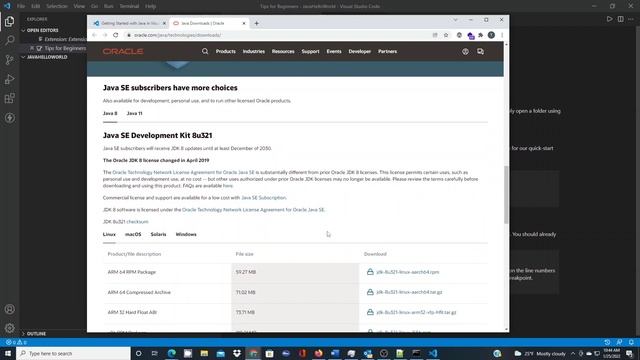The height and width of the screenshot is (360, 640).
Task: Open the browser profile avatar
Action: click(491, 35)
